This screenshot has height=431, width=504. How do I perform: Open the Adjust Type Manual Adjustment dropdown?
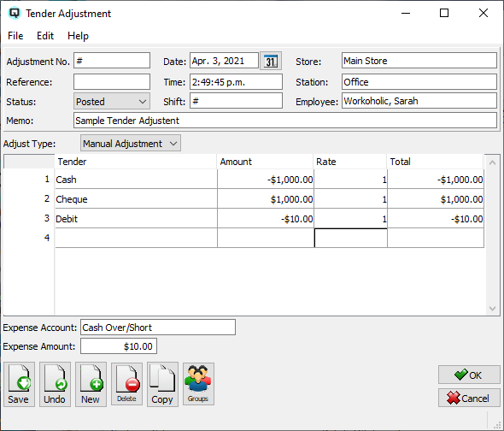[131, 143]
